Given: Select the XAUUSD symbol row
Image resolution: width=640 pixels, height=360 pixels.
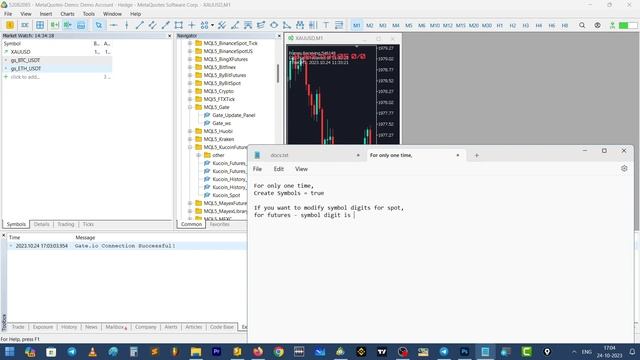Looking at the screenshot, I should click(x=57, y=52).
